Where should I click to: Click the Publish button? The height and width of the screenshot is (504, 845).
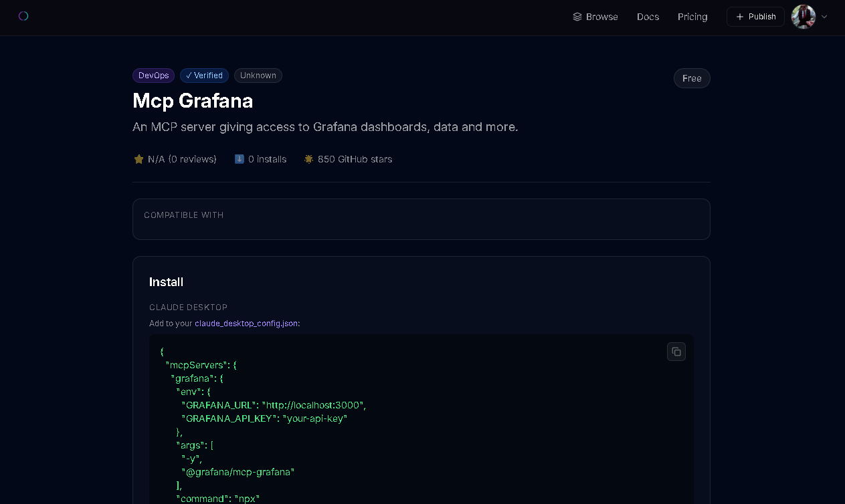coord(755,17)
